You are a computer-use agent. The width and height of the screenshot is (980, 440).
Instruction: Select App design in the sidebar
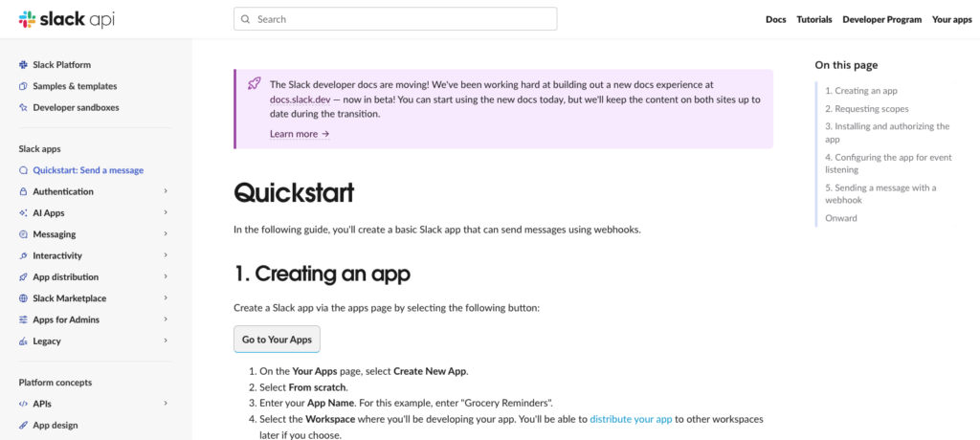tap(56, 425)
